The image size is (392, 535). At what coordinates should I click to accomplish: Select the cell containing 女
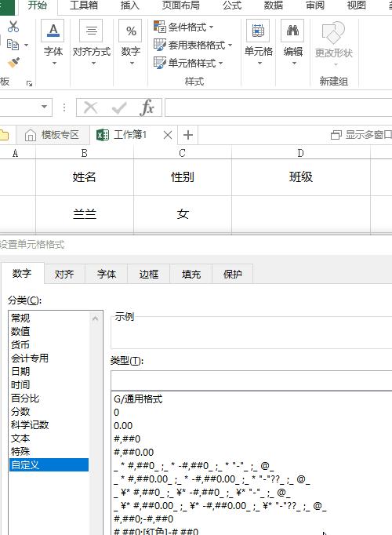click(183, 214)
